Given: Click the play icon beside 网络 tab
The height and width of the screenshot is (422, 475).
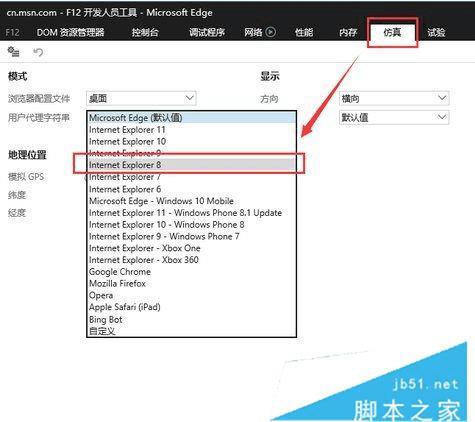Looking at the screenshot, I should pos(270,32).
